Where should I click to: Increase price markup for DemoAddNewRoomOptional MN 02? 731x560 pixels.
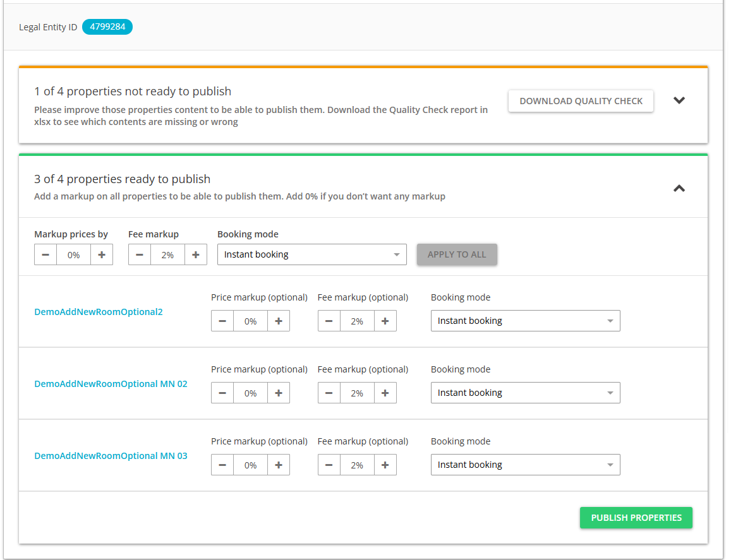click(x=279, y=393)
